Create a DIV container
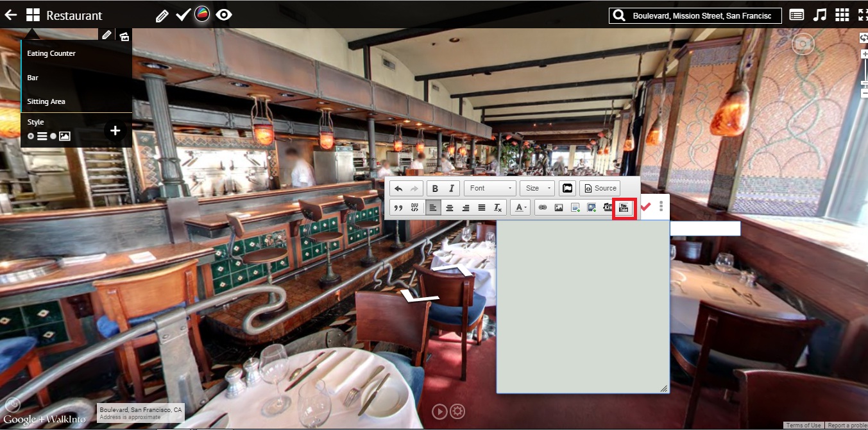 click(x=414, y=207)
